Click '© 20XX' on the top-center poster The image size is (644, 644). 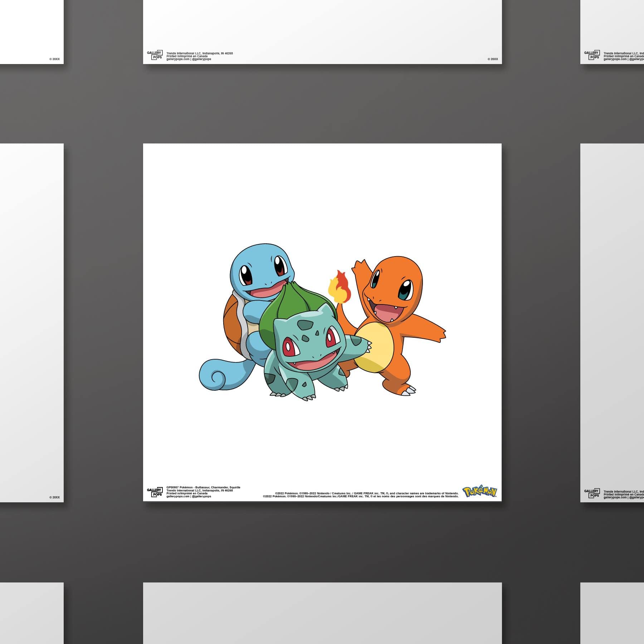(x=492, y=59)
